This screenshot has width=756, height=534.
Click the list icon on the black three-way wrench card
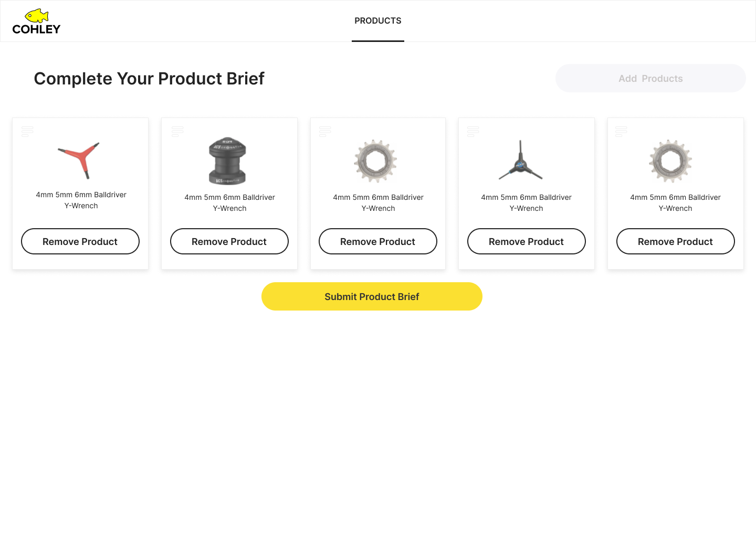point(473,131)
